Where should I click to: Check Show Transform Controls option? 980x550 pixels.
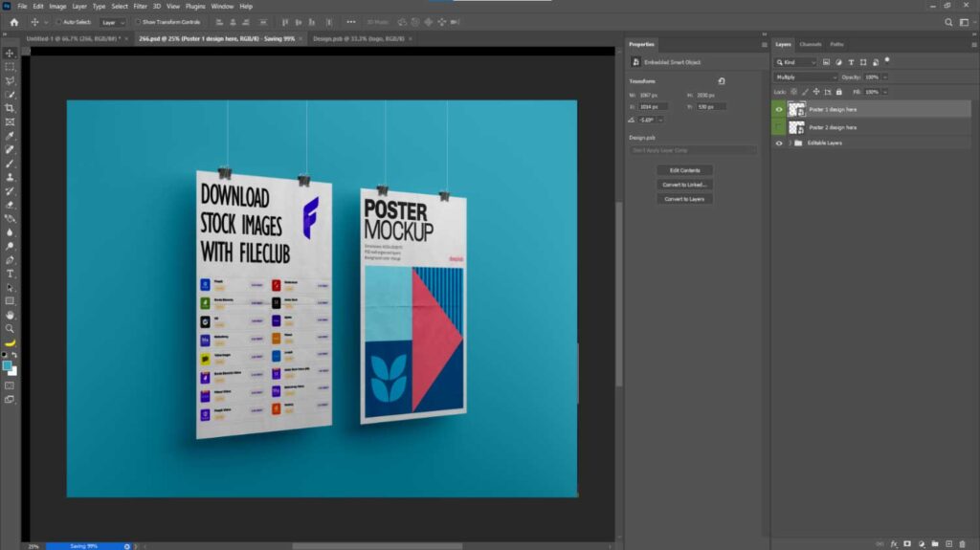tap(137, 22)
